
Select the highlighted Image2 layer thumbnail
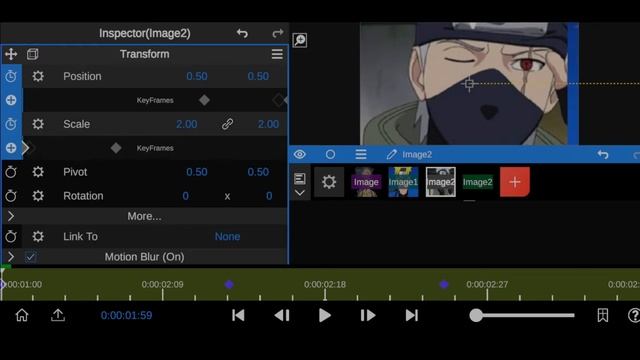440,182
